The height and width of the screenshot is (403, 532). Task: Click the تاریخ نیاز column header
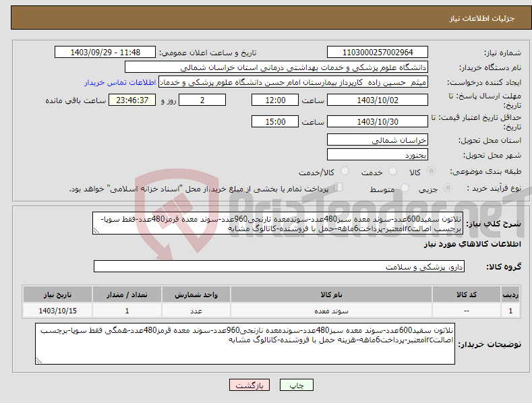tap(57, 294)
